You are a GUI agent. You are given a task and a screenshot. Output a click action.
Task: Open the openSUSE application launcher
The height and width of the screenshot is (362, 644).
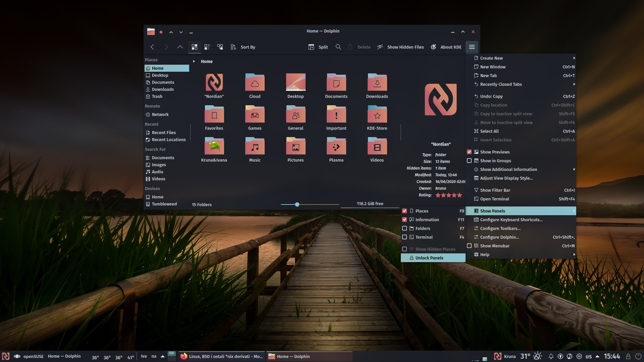pos(6,356)
